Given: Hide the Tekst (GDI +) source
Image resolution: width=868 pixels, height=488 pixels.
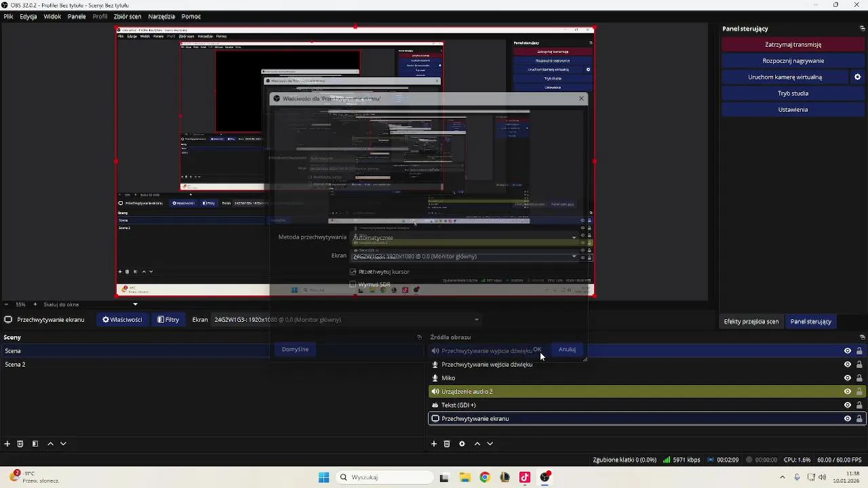Looking at the screenshot, I should click(x=847, y=405).
